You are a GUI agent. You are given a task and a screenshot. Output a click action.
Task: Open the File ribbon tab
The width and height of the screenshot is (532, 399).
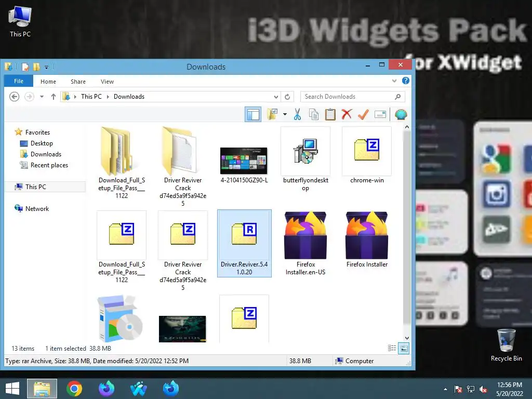[x=19, y=81]
